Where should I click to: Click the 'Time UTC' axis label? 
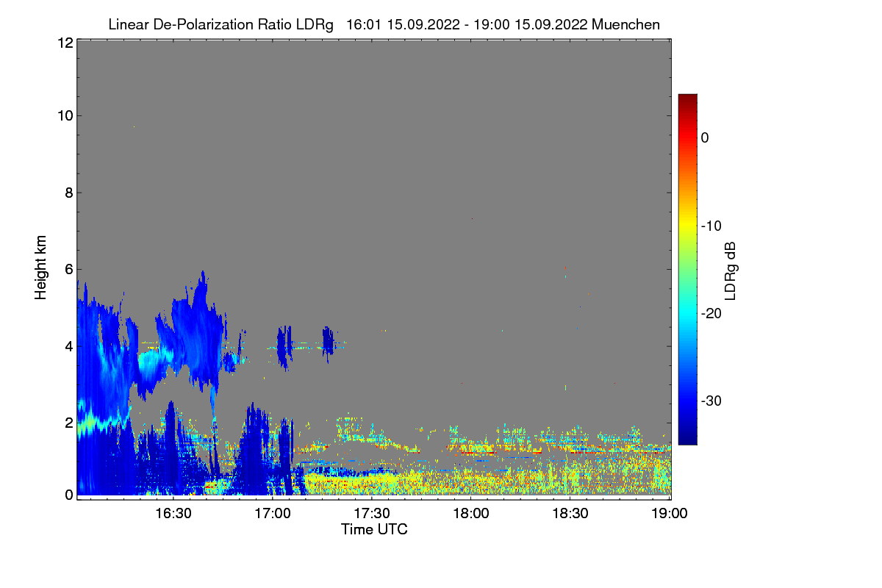(373, 528)
